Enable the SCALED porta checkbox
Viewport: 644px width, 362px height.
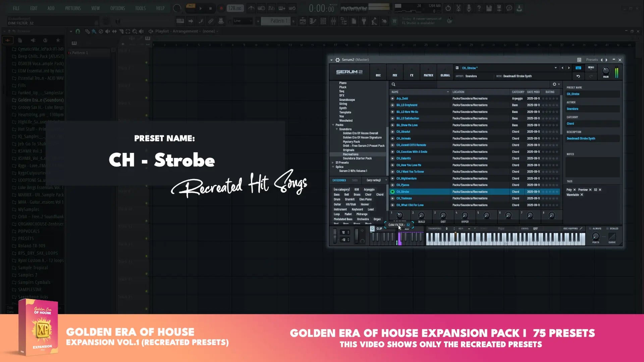coord(607,229)
